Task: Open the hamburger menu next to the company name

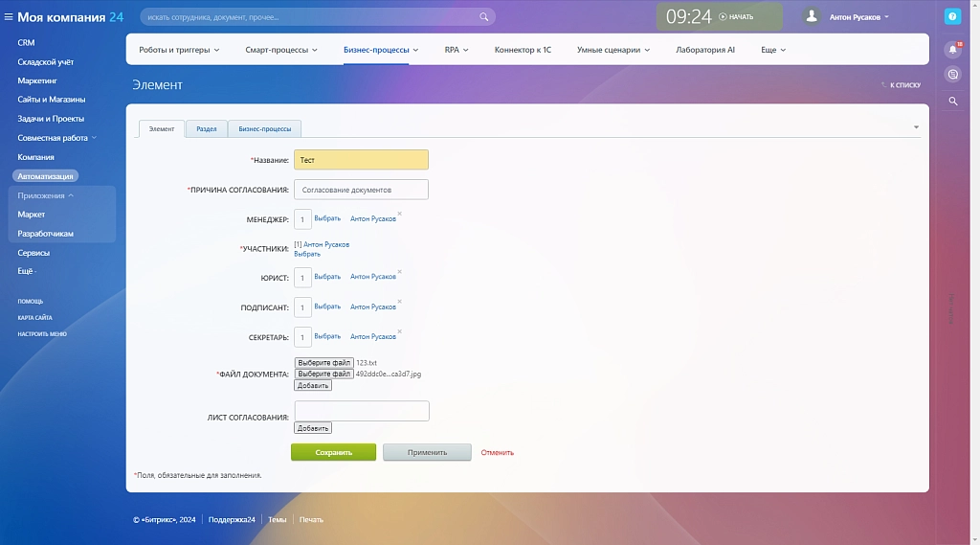Action: (8, 17)
